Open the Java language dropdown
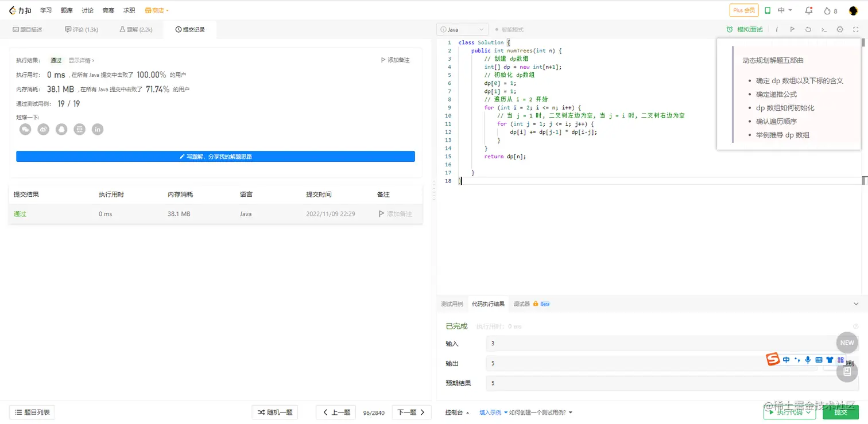The height and width of the screenshot is (424, 868). point(463,29)
